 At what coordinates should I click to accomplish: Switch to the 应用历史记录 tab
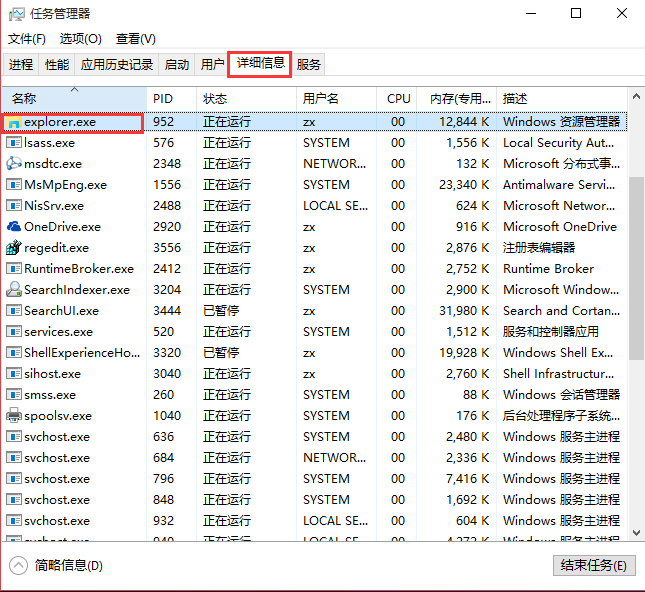[x=117, y=65]
